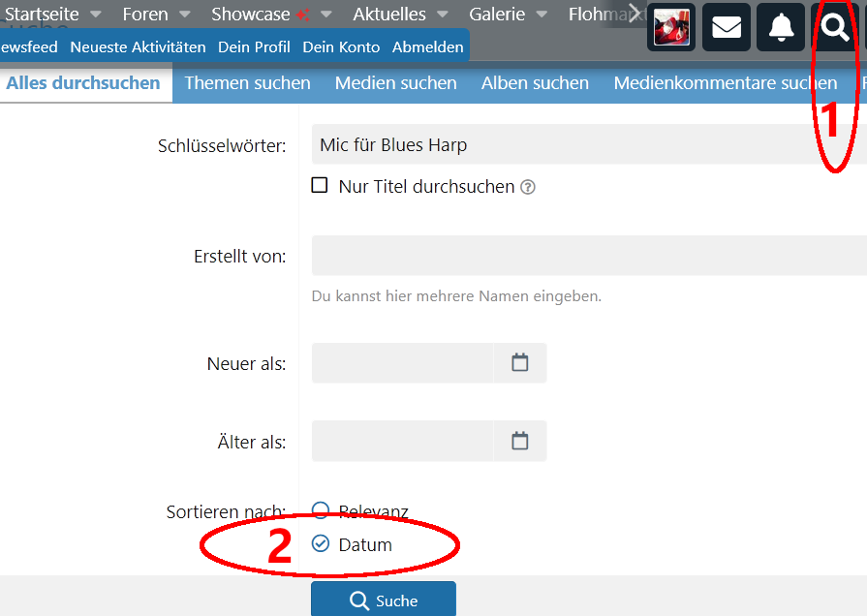Switch to 'Themen suchen' tab

click(x=248, y=83)
